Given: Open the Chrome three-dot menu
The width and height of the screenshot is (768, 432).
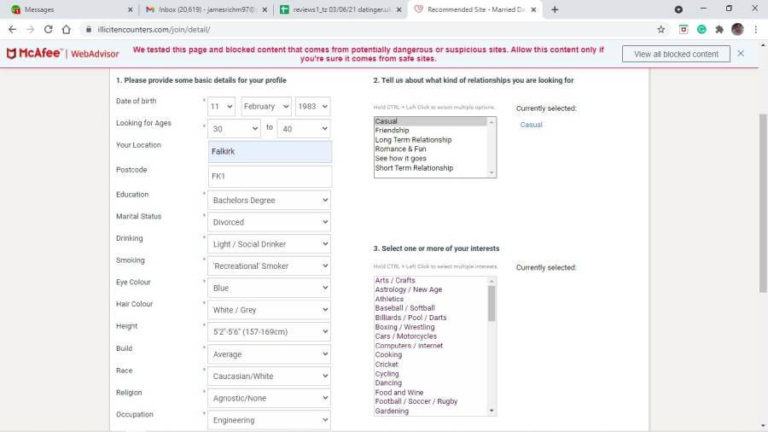Looking at the screenshot, I should coord(756,29).
